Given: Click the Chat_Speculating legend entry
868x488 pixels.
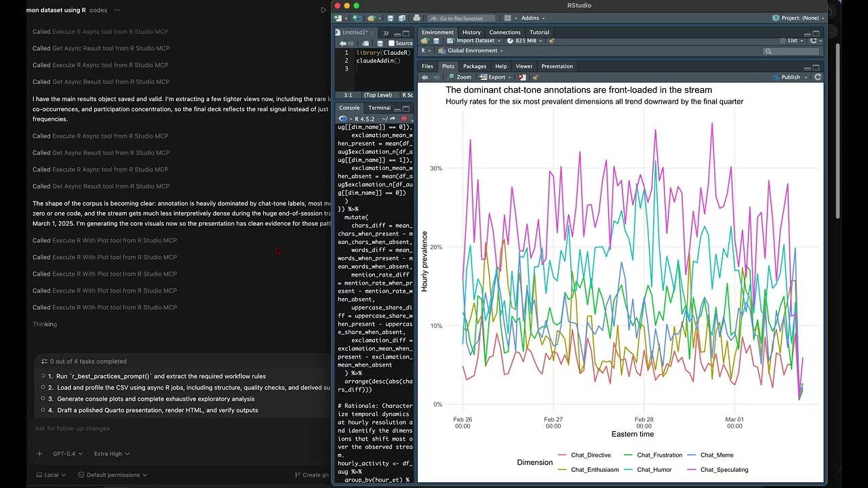Looking at the screenshot, I should 717,470.
